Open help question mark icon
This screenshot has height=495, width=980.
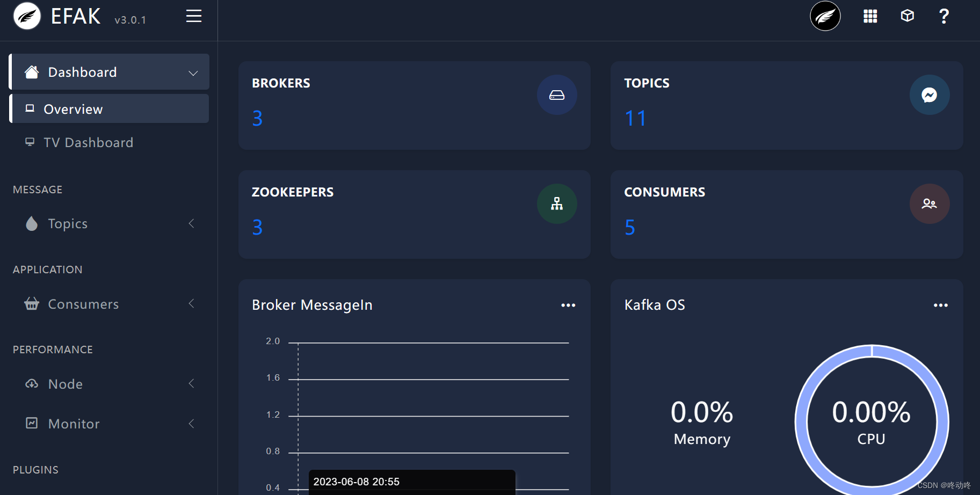(944, 16)
